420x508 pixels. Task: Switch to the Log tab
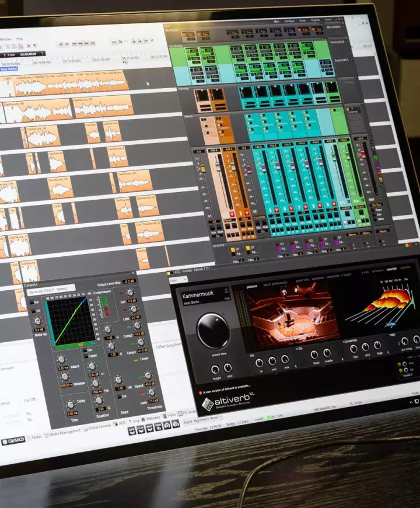(x=134, y=421)
